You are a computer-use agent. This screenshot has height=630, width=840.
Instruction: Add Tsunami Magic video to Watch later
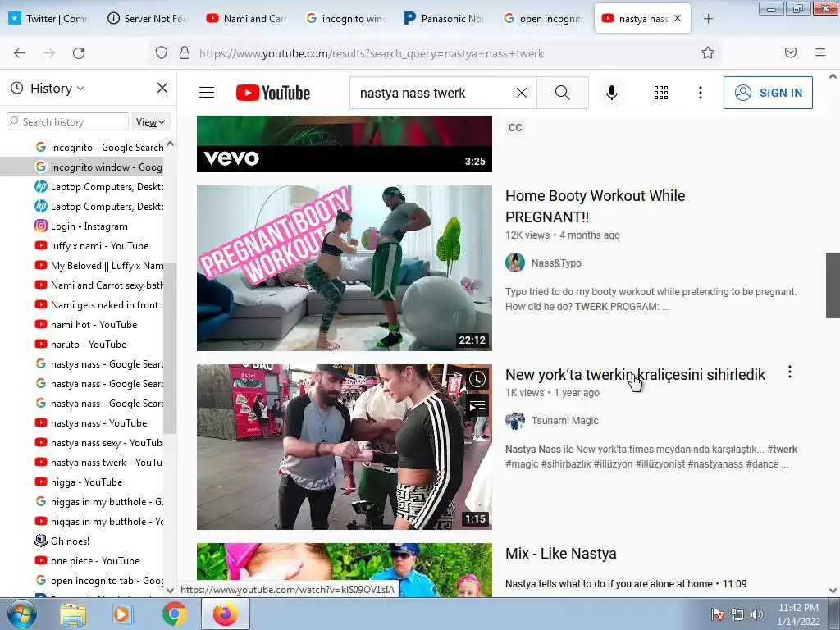point(477,379)
